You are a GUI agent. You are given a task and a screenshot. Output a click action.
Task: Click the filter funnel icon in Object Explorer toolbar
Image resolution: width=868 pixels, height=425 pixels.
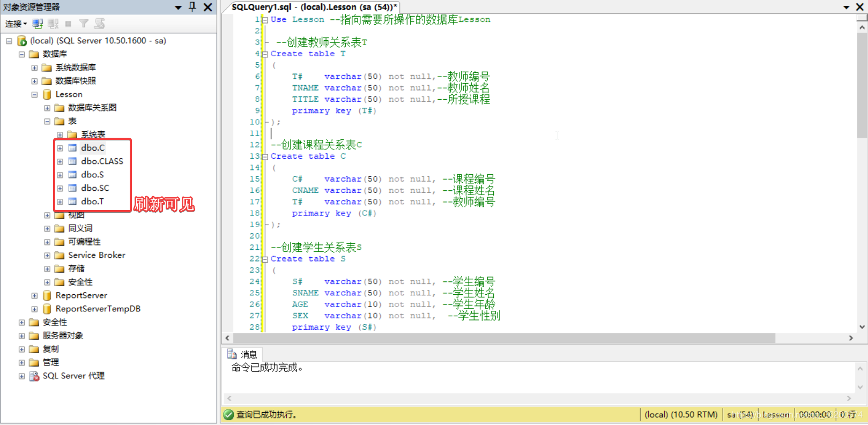point(84,24)
